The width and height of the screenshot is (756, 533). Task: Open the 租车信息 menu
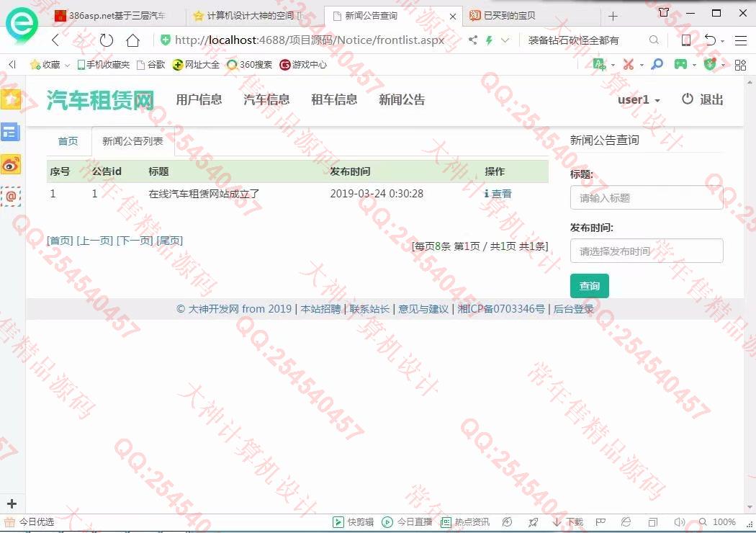pos(334,100)
